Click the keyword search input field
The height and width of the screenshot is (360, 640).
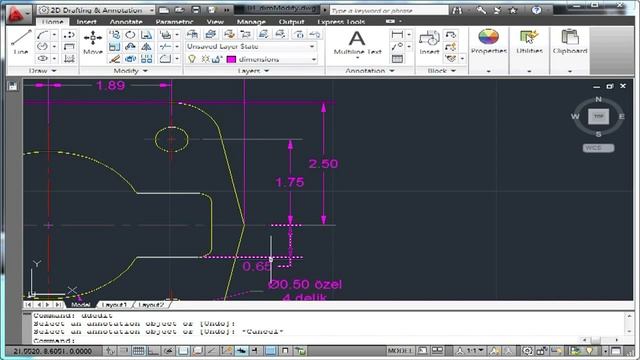[388, 10]
